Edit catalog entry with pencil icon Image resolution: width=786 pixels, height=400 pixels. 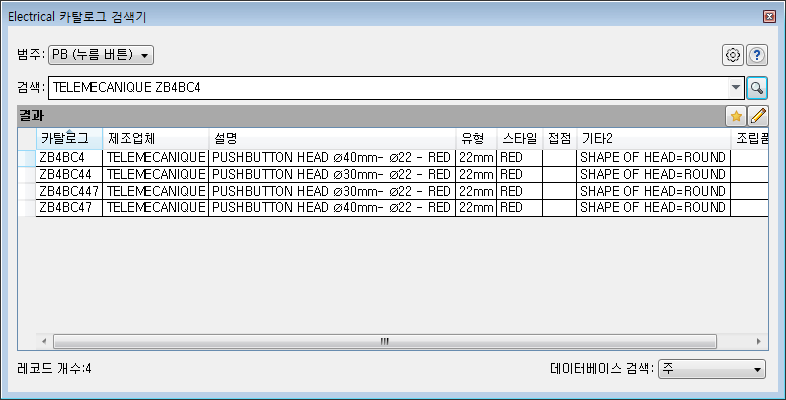point(758,116)
